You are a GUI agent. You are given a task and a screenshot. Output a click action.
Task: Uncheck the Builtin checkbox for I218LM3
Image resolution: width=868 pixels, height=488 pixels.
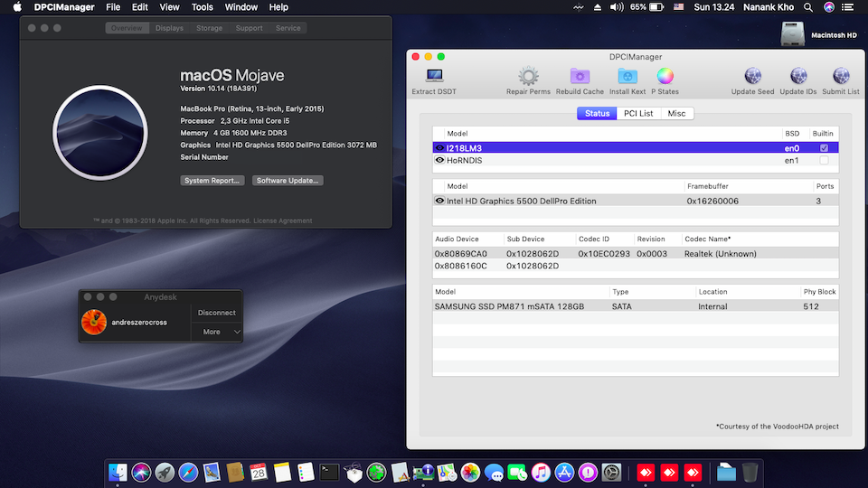pyautogui.click(x=824, y=147)
